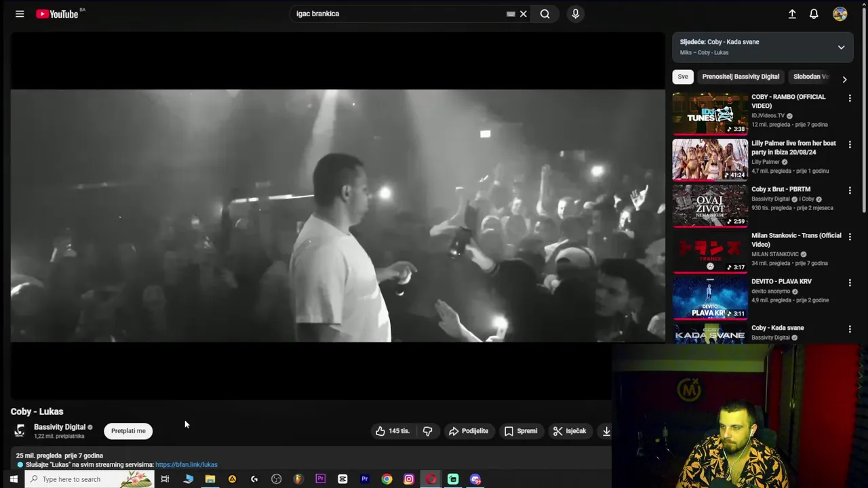Open Lilly Palmer boat party thumbnail
The width and height of the screenshot is (868, 488).
[710, 160]
